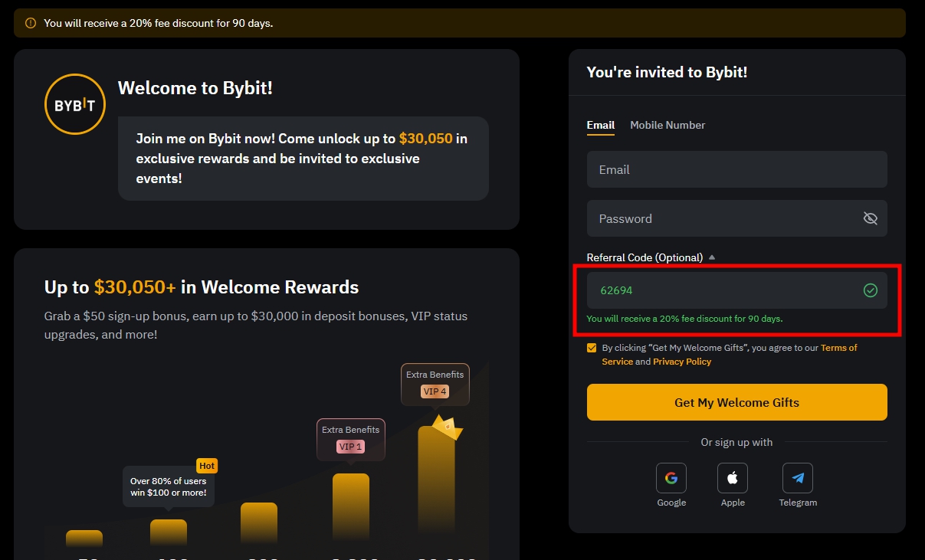Click the VIP 1 Extra Benefits badge
925x560 pixels.
tap(350, 439)
